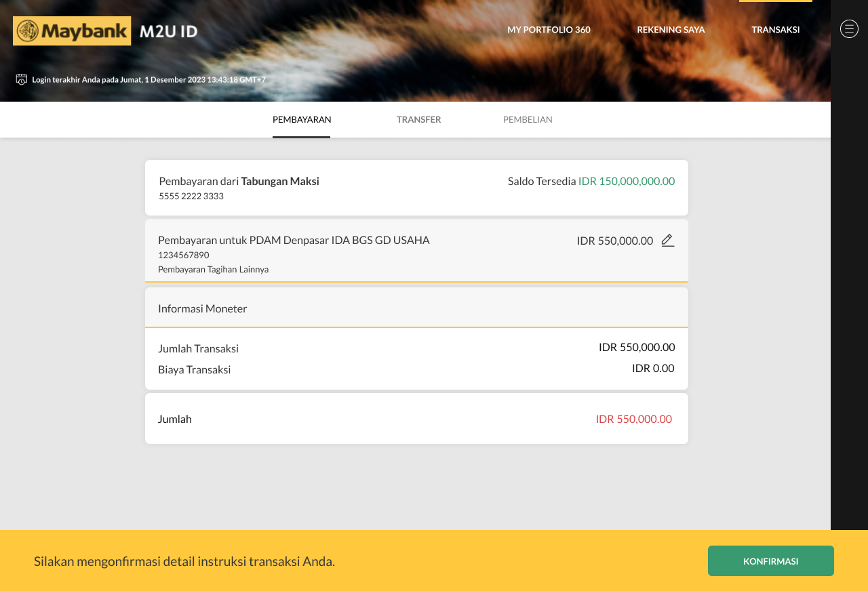Image resolution: width=868 pixels, height=591 pixels.
Task: Click the calendar icon beside last login
Action: pyautogui.click(x=22, y=79)
